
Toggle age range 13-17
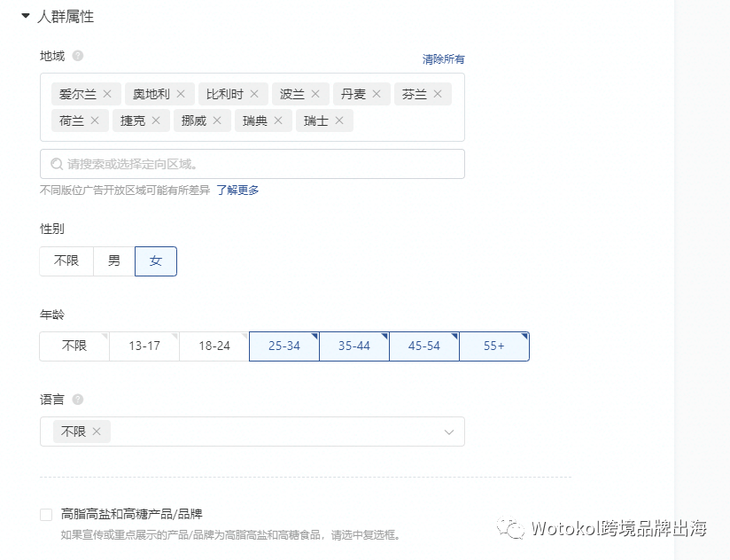pos(144,346)
